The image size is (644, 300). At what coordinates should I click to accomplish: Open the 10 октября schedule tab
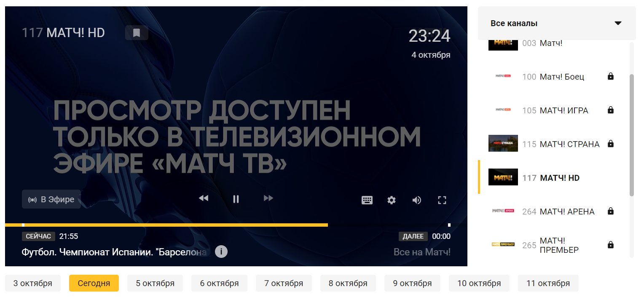click(x=479, y=283)
